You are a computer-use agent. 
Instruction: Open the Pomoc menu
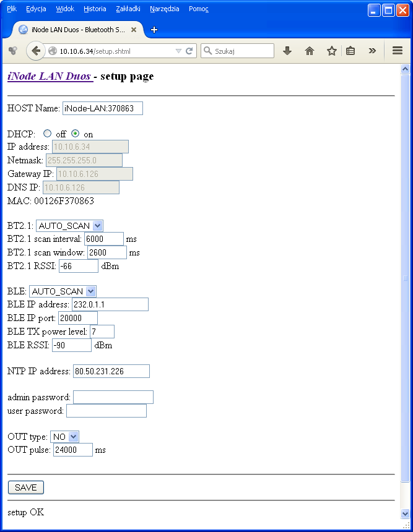click(199, 9)
